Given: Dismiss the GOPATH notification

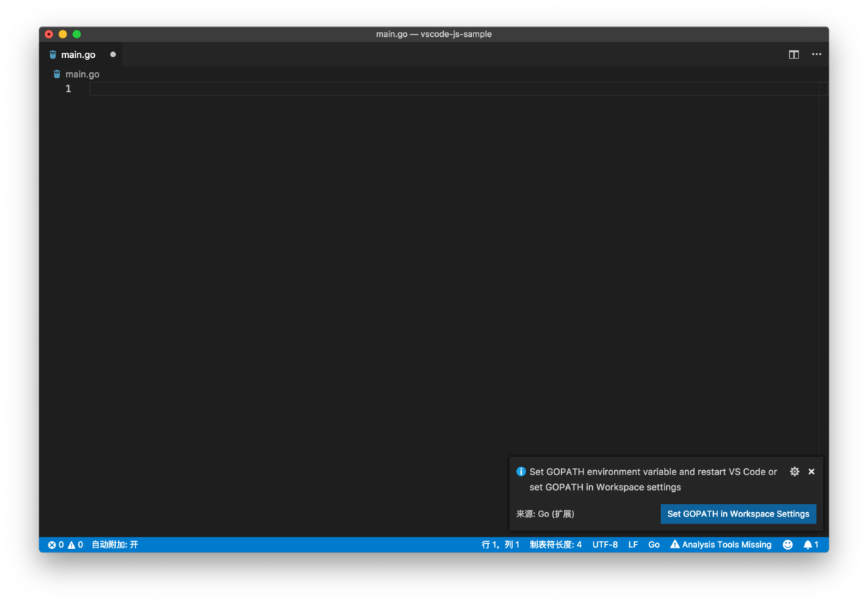Looking at the screenshot, I should [x=811, y=471].
